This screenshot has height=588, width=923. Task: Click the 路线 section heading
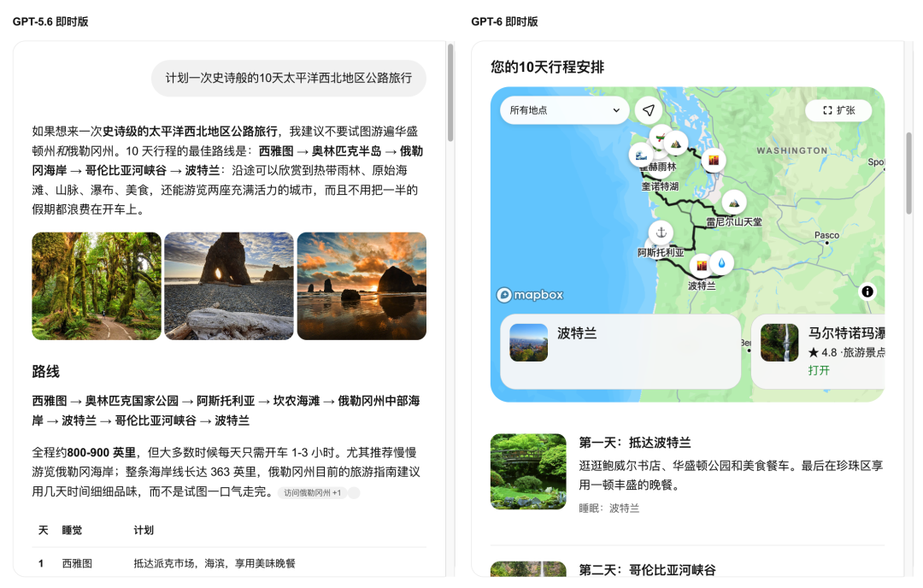click(x=46, y=372)
